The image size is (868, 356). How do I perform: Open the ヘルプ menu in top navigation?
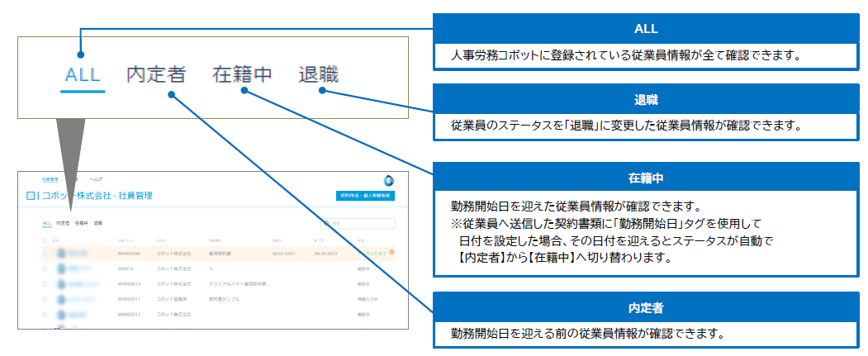96,179
